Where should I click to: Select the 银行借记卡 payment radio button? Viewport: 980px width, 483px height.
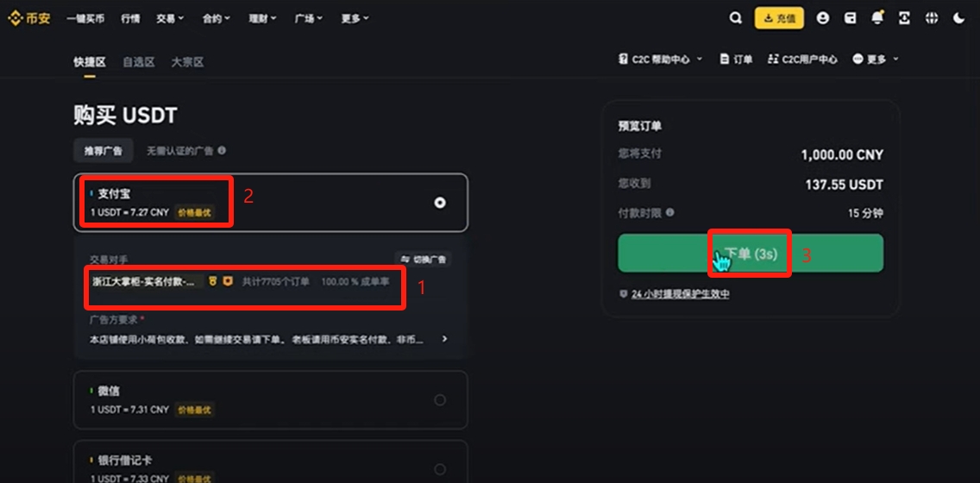(440, 469)
